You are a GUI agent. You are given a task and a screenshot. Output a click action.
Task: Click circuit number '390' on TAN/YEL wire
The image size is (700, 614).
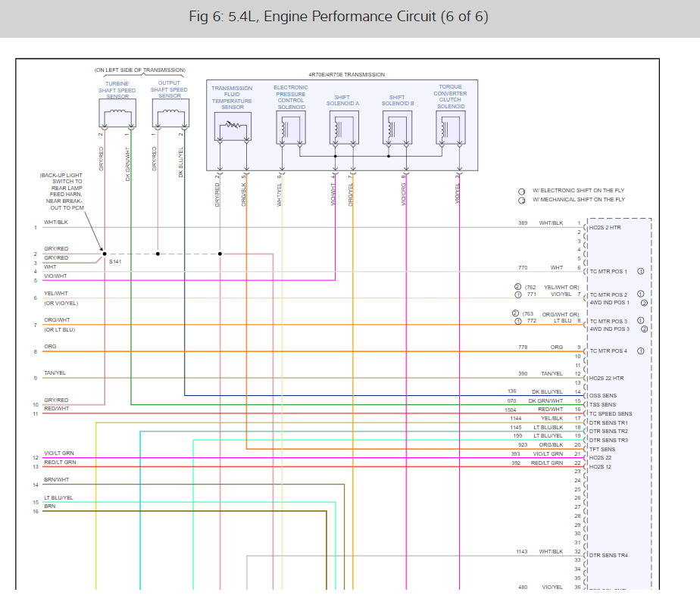pos(523,374)
